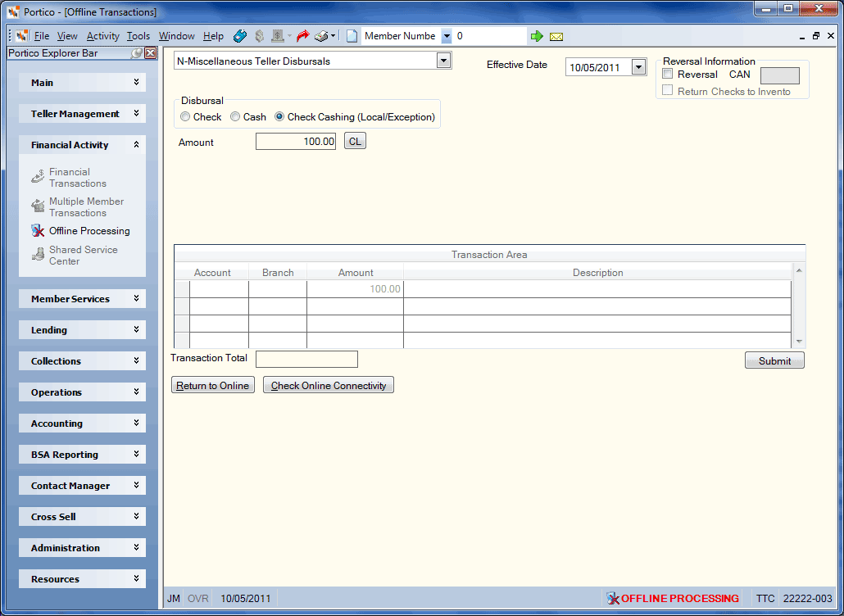Open the Tools menu
844x616 pixels.
point(138,36)
